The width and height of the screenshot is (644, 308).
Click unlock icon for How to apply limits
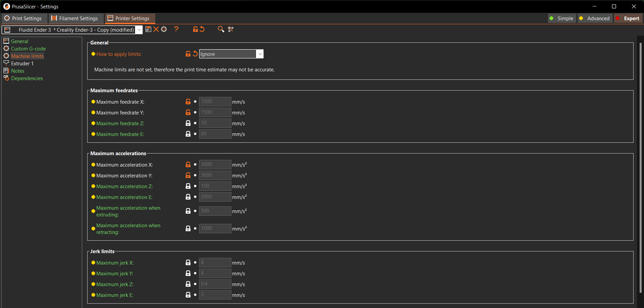click(x=188, y=54)
